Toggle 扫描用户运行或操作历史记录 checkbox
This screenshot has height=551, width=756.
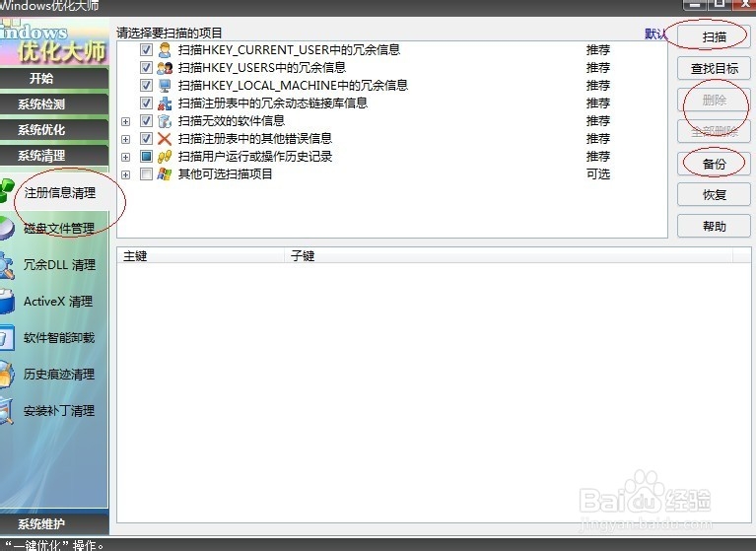coord(146,157)
